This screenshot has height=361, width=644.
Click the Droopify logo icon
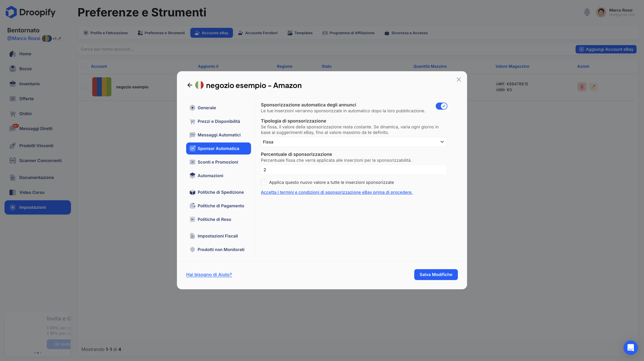11,12
